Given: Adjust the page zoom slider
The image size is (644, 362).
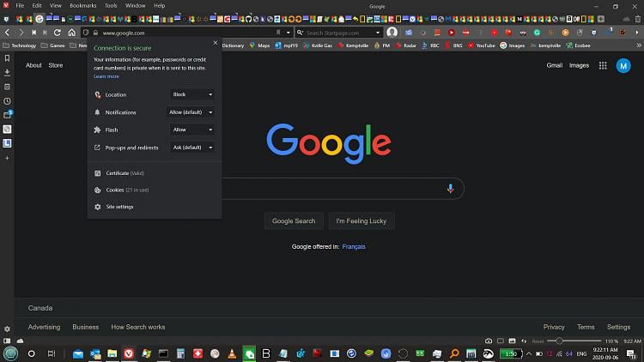Looking at the screenshot, I should point(574,341).
